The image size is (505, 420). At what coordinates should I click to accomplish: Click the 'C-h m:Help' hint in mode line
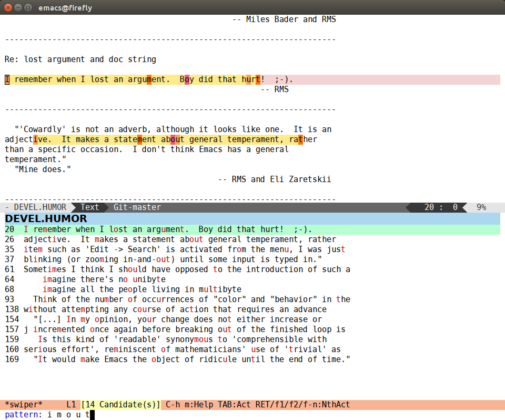point(189,405)
